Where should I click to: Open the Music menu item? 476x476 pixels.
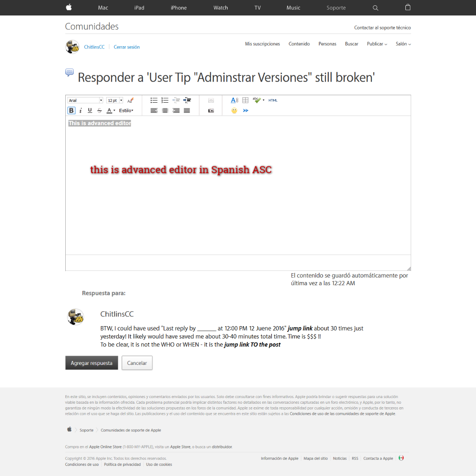(293, 8)
